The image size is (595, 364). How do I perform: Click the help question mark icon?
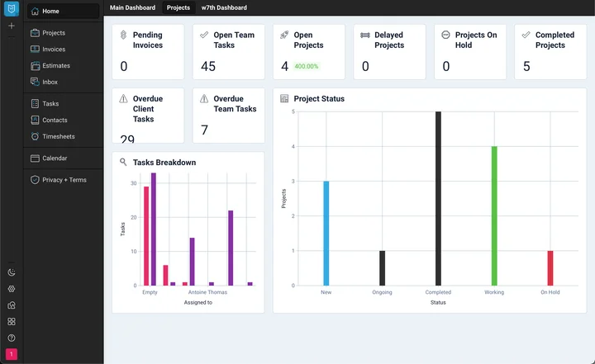click(12, 338)
